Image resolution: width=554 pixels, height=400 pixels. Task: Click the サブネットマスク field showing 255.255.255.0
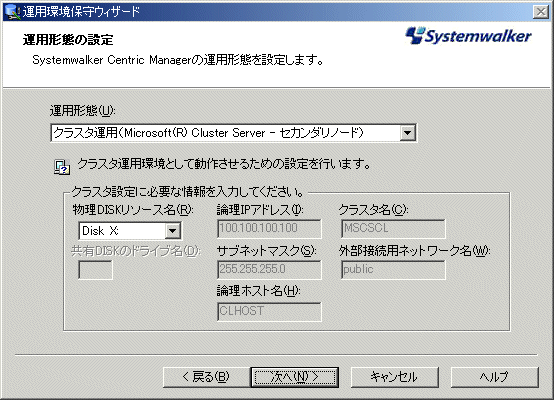[269, 270]
